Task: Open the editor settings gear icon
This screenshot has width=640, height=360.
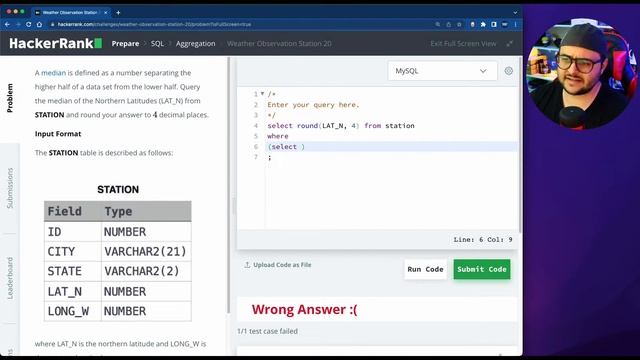Action: 509,71
